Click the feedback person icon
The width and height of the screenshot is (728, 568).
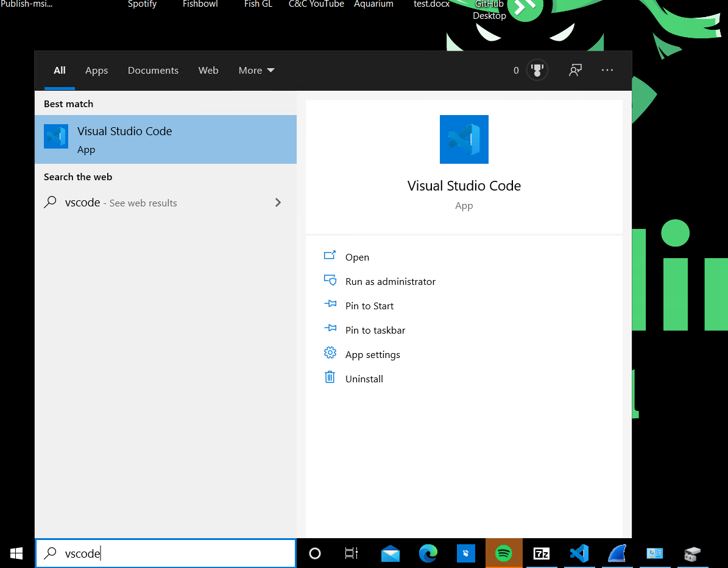(575, 71)
